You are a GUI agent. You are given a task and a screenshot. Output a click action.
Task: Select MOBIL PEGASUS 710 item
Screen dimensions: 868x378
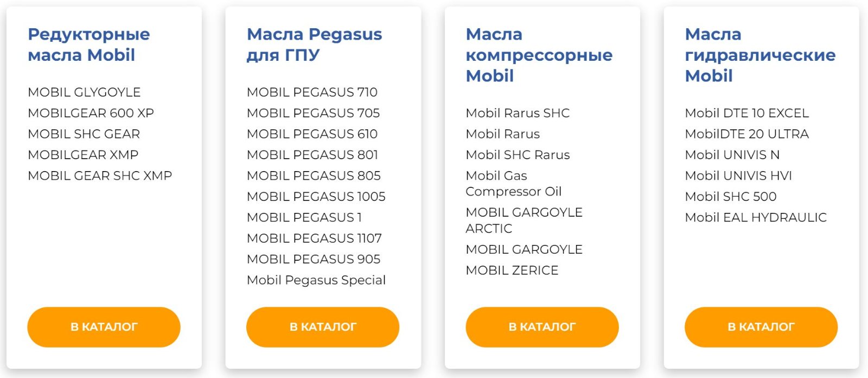(x=312, y=92)
